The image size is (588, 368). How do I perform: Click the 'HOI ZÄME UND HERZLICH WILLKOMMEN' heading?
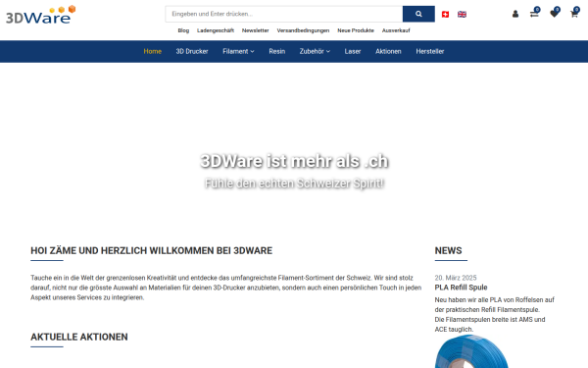pos(152,250)
